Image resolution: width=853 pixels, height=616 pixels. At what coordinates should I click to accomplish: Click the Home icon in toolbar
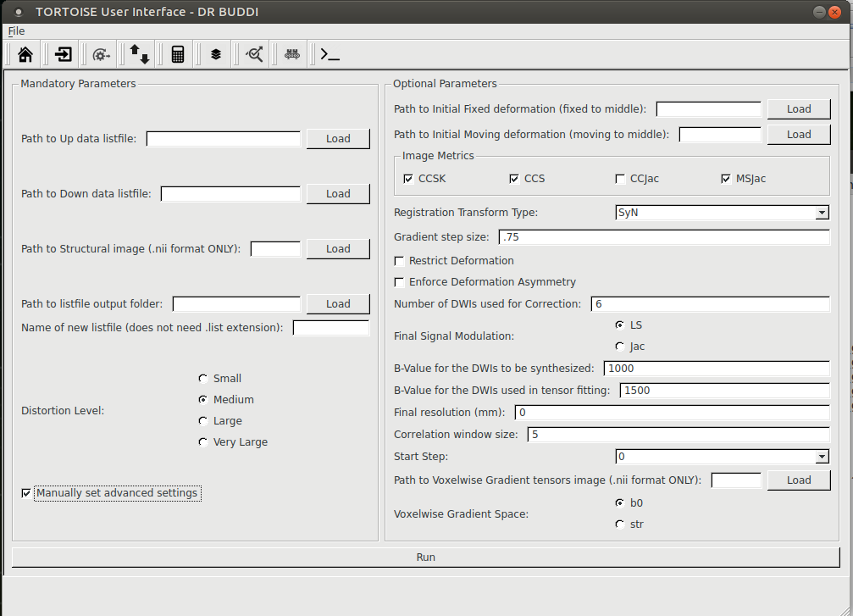tap(25, 54)
